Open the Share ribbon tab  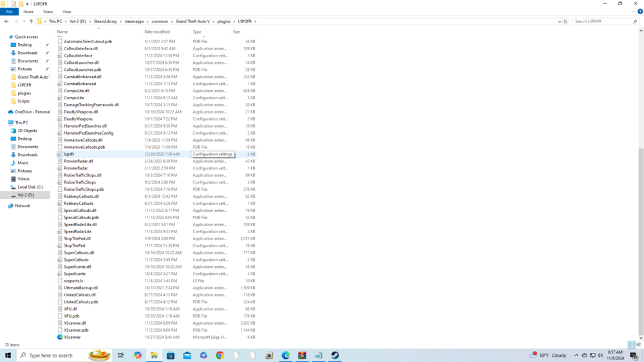(x=48, y=12)
